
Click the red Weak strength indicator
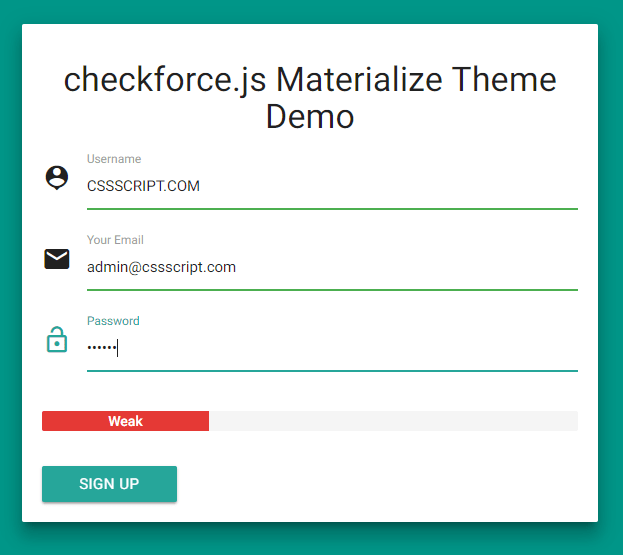125,421
